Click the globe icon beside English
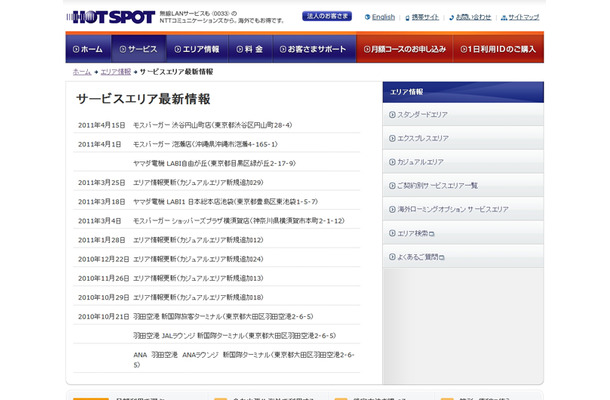This screenshot has height=400, width=610. pos(367,17)
